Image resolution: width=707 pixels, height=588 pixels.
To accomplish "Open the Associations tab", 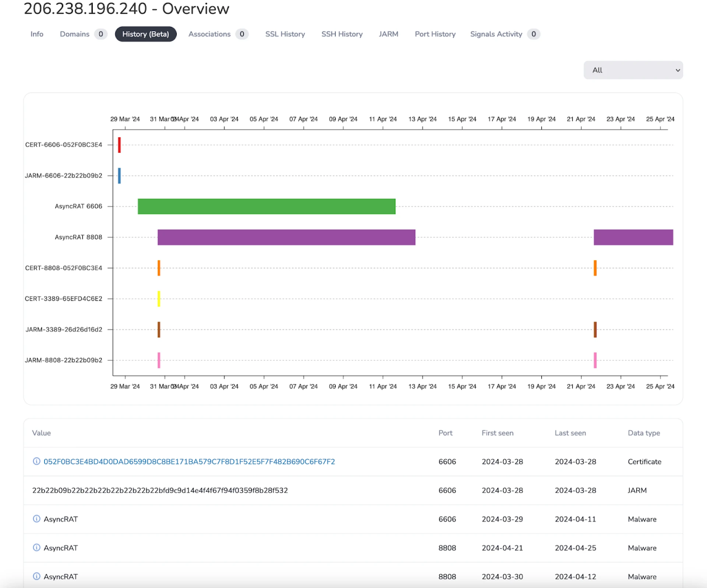I will (x=218, y=34).
